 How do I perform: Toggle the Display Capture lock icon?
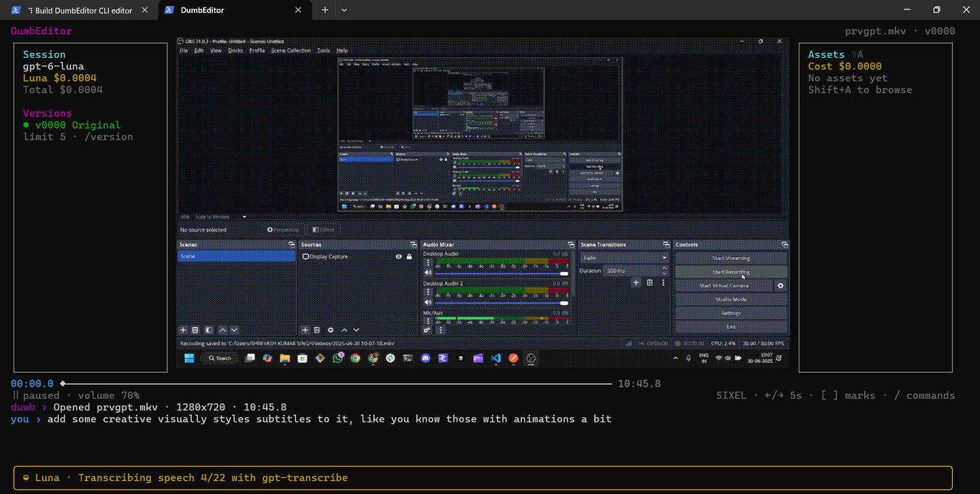coord(409,257)
